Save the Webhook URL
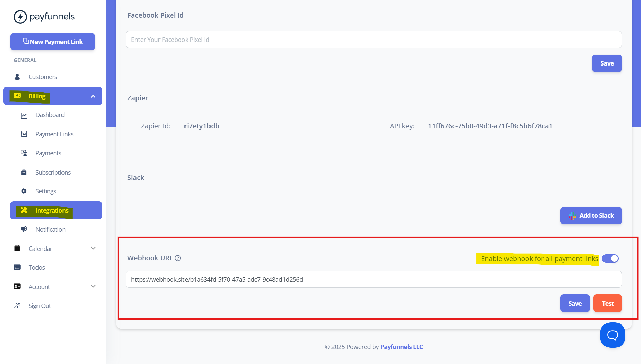Viewport: 641px width, 364px height. coord(575,303)
